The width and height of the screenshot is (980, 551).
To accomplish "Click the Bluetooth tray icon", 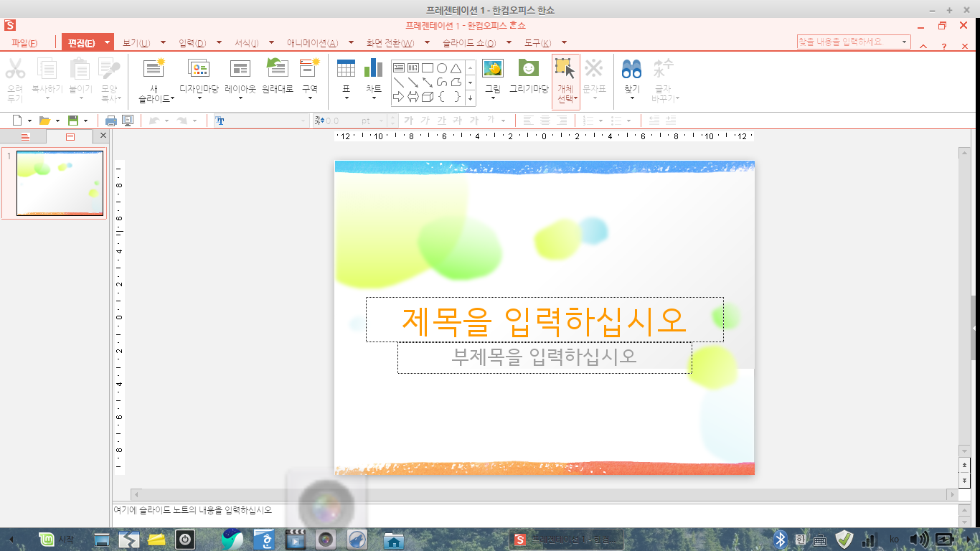I will [x=781, y=540].
